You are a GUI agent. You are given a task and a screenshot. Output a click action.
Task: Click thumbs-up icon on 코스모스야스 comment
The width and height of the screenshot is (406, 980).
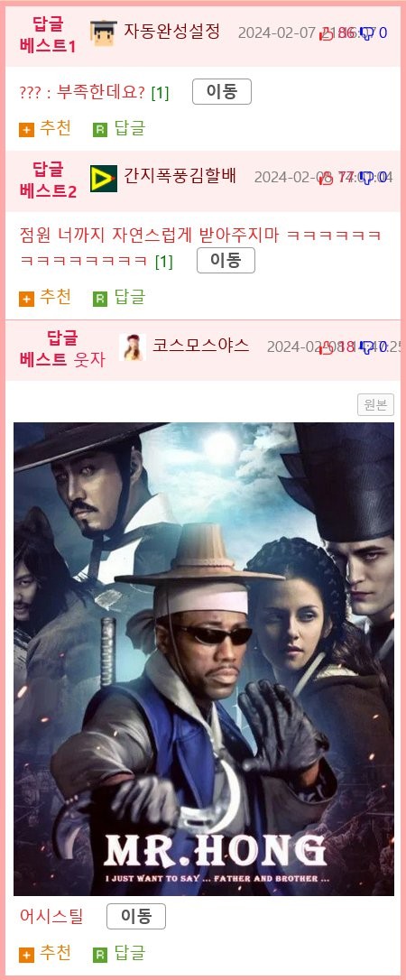tap(327, 348)
